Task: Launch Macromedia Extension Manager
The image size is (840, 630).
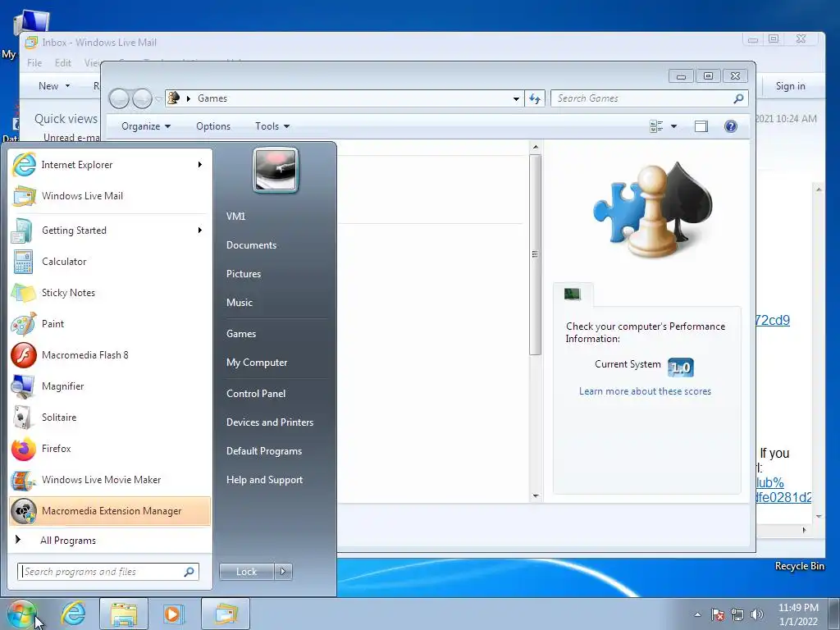Action: point(110,510)
